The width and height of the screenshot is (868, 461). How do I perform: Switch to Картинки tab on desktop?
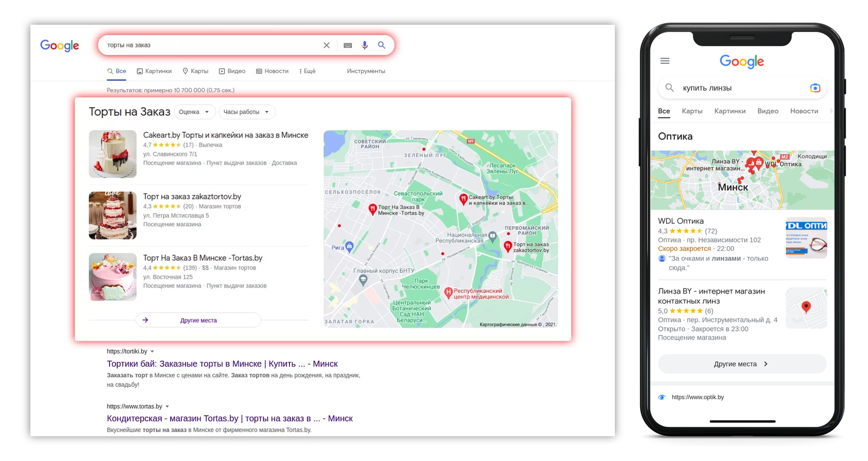coord(154,71)
